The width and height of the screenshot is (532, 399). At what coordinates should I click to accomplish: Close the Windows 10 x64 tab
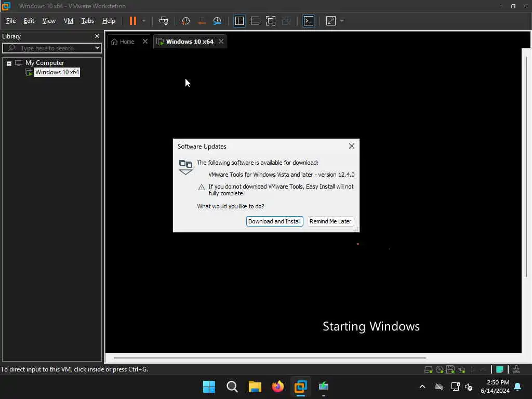point(221,42)
